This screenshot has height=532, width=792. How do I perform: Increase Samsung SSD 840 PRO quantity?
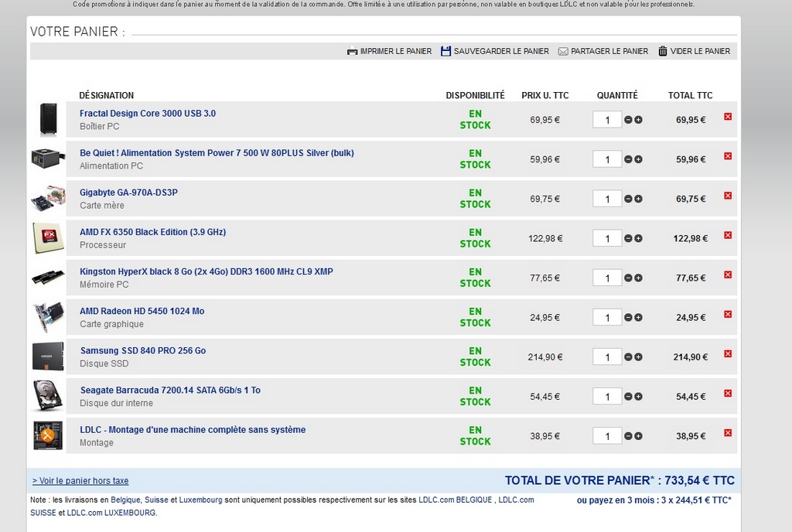tap(638, 356)
